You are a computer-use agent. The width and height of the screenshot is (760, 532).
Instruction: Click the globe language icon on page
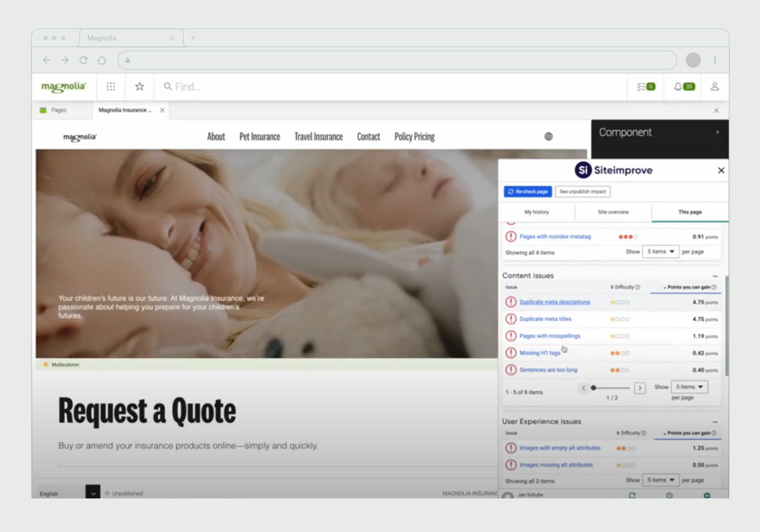click(x=548, y=137)
